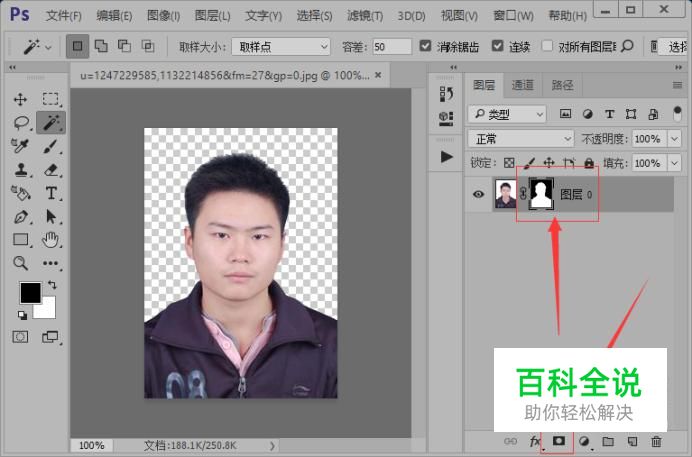Viewport: 692px width, 457px height.
Task: Select the Path Selection arrow tool
Action: [51, 217]
